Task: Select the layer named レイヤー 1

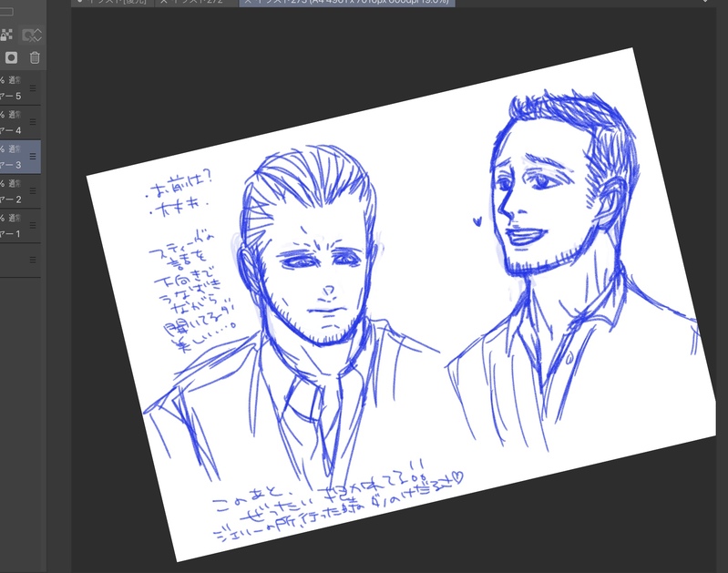Action: point(20,226)
